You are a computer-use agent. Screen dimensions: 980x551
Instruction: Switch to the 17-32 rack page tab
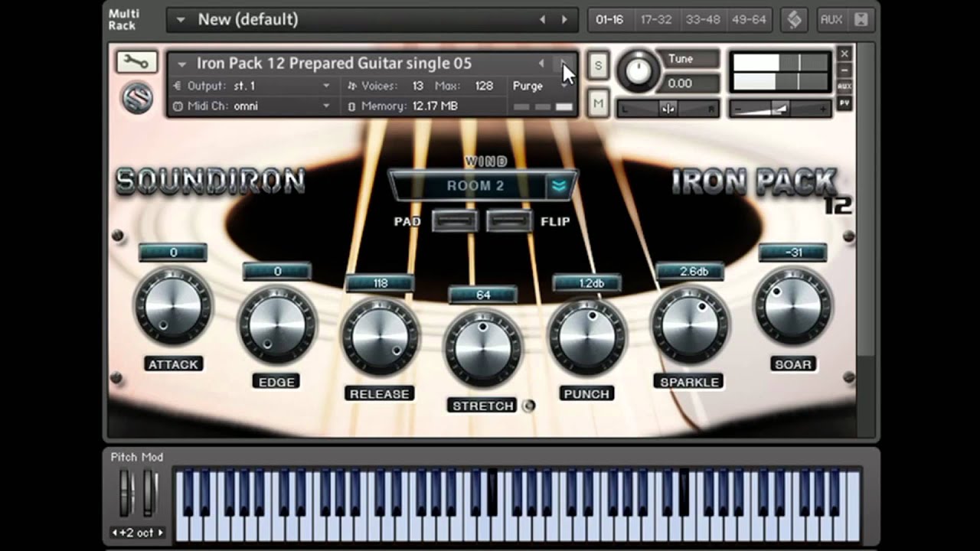(x=656, y=20)
